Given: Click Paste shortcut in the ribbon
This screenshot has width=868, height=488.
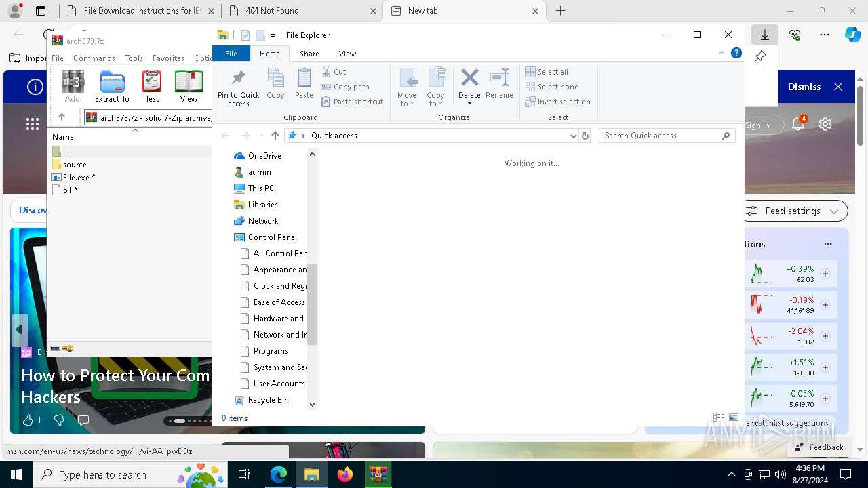Looking at the screenshot, I should (353, 102).
